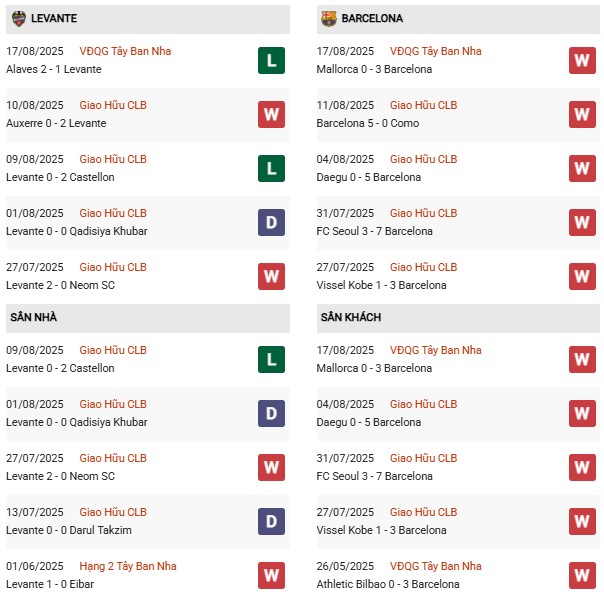The image size is (604, 600).
Task: Select the Sân Nhà section header
Action: (34, 317)
